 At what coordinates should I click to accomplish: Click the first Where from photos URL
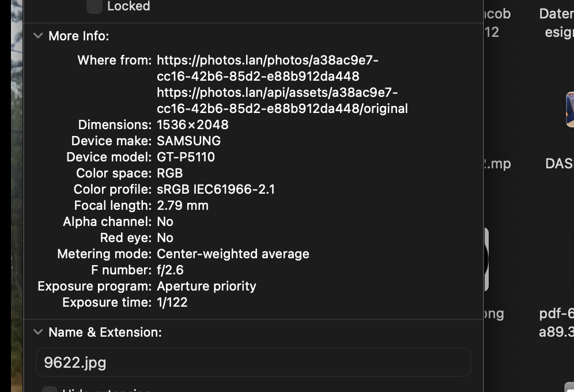(267, 68)
